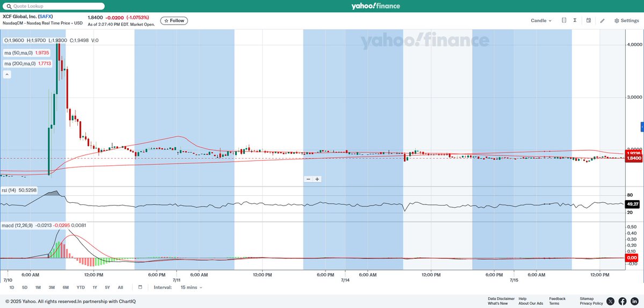Click the 7/11 date label on time axis

(x=176, y=280)
